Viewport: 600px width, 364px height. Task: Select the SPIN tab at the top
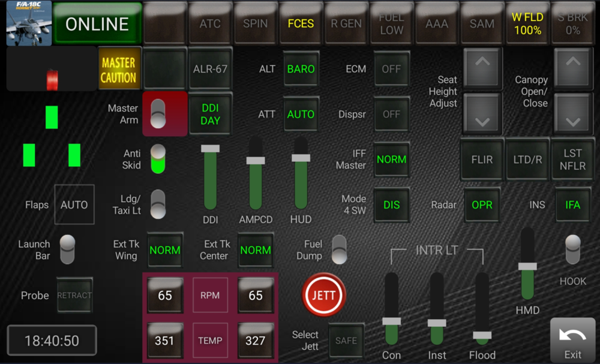(255, 24)
